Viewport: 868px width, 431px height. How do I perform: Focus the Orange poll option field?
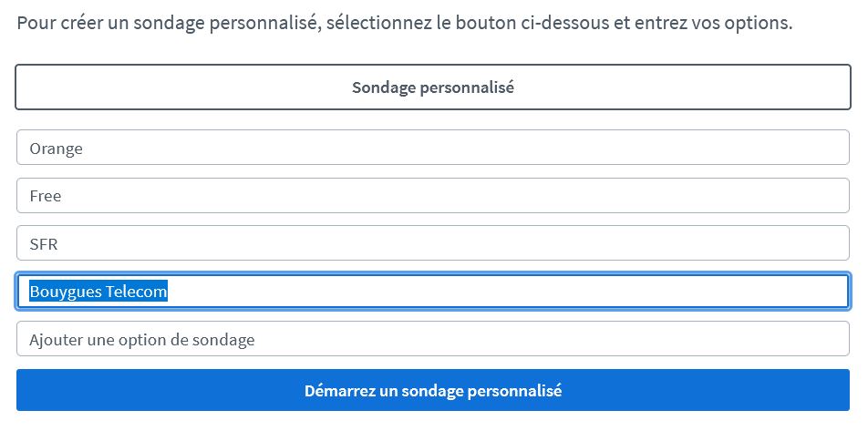pyautogui.click(x=433, y=148)
